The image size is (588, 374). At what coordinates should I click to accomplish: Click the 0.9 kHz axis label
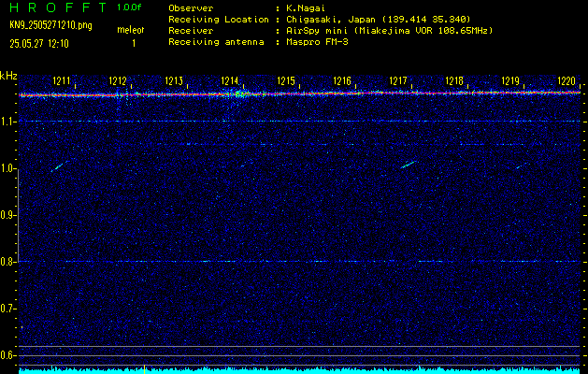click(8, 215)
